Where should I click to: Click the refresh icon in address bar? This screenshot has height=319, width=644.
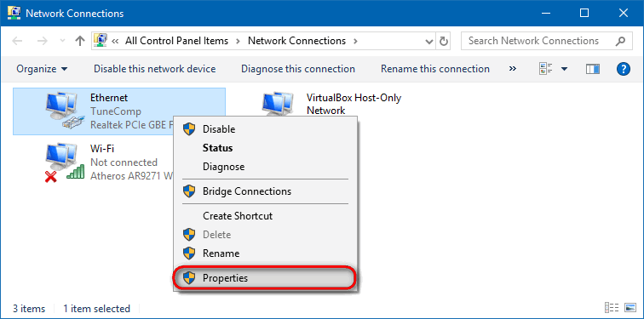click(x=443, y=41)
